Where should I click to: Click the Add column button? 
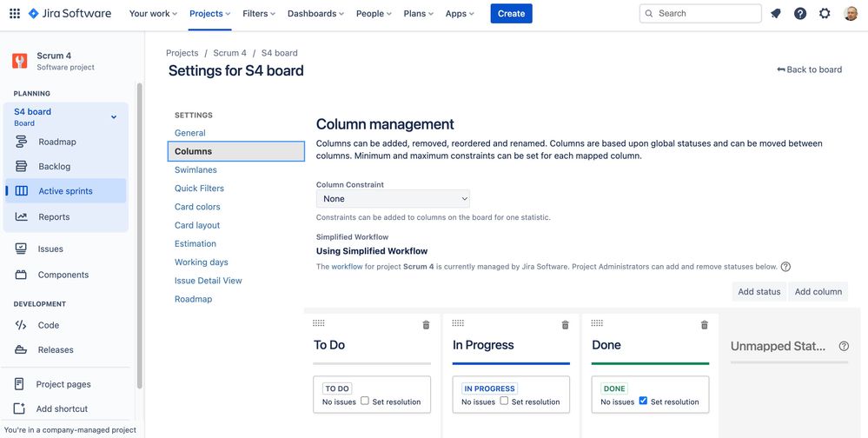[818, 292]
